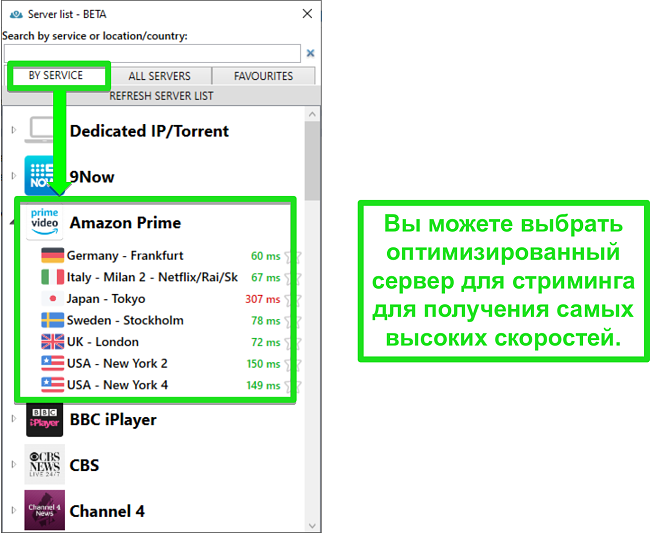Click the Prime Video logo

tap(44, 222)
